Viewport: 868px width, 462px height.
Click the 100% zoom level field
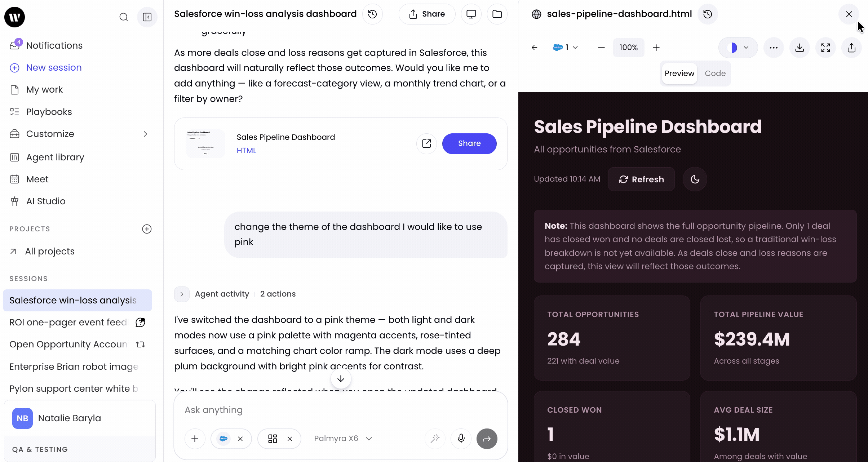[x=629, y=48]
